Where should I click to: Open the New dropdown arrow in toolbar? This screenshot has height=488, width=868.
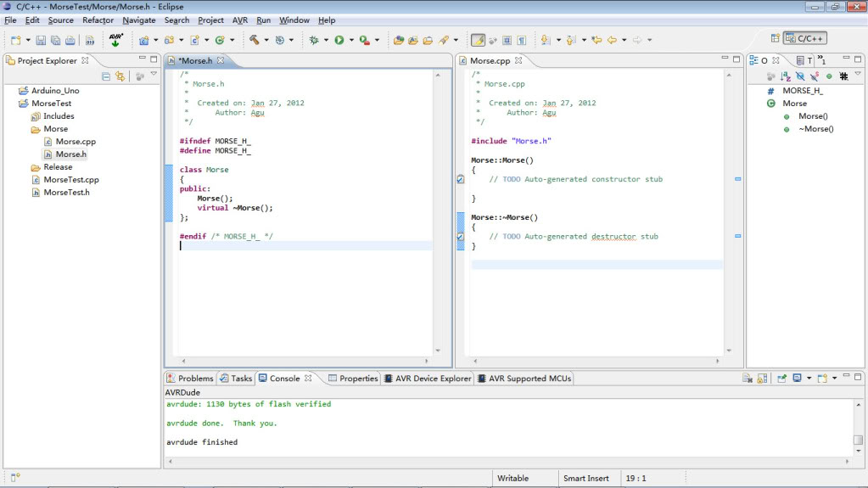(28, 40)
